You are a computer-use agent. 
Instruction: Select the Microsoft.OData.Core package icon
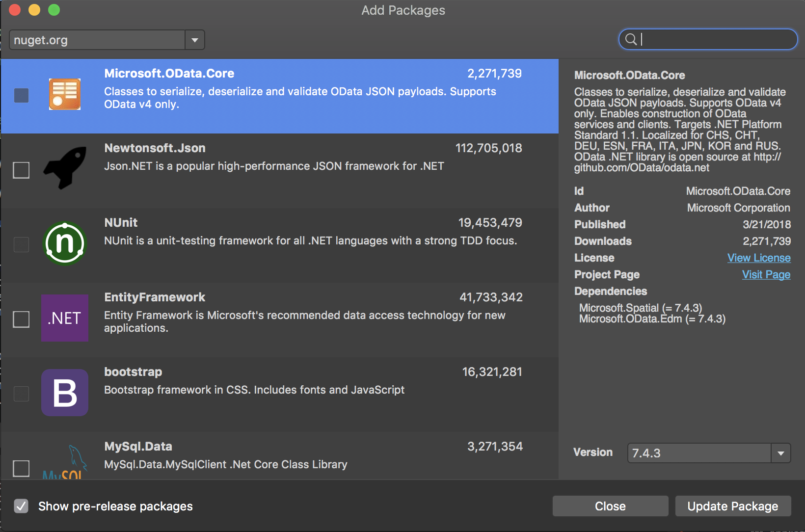(64, 94)
